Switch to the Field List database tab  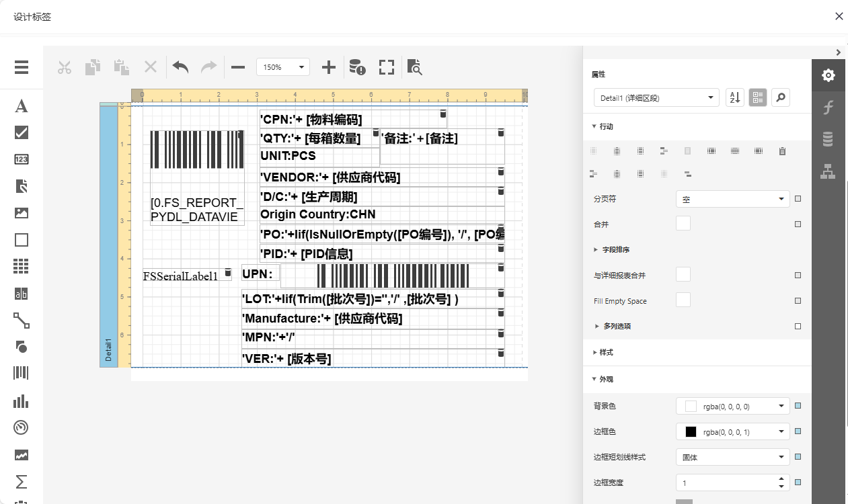click(x=828, y=140)
